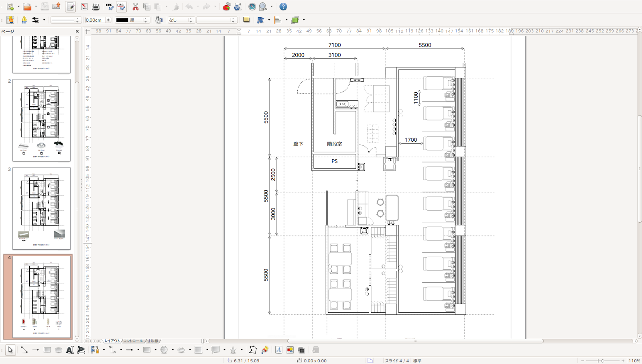
Task: Click the 階段室 label on the floor plan
Action: [335, 144]
